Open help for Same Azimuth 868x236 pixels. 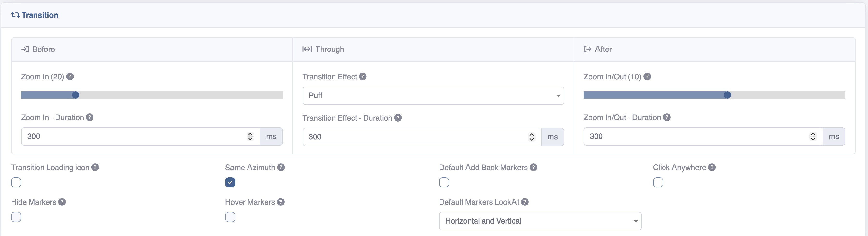coord(281,167)
